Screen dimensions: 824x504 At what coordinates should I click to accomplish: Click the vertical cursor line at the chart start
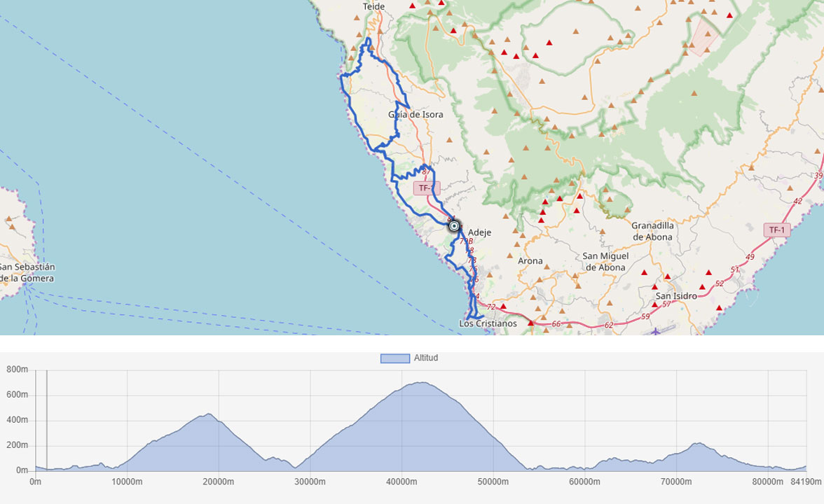(x=47, y=420)
